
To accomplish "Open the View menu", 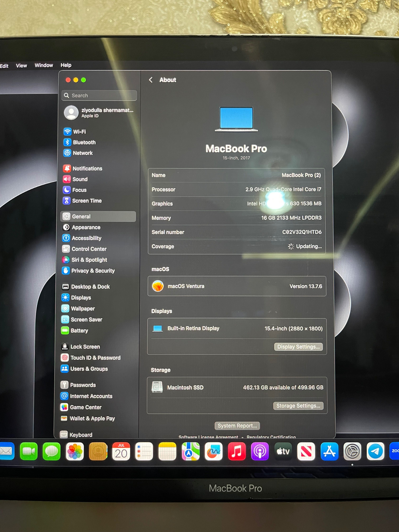I will tap(21, 66).
